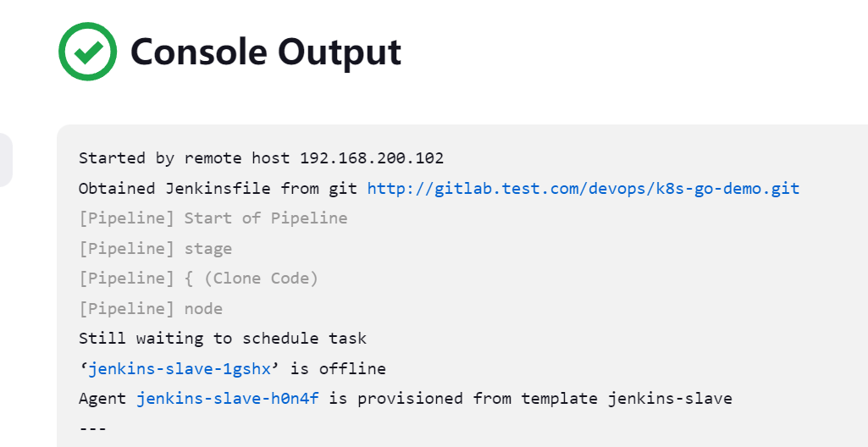Click the word 'Agent' in the log

[x=102, y=398]
